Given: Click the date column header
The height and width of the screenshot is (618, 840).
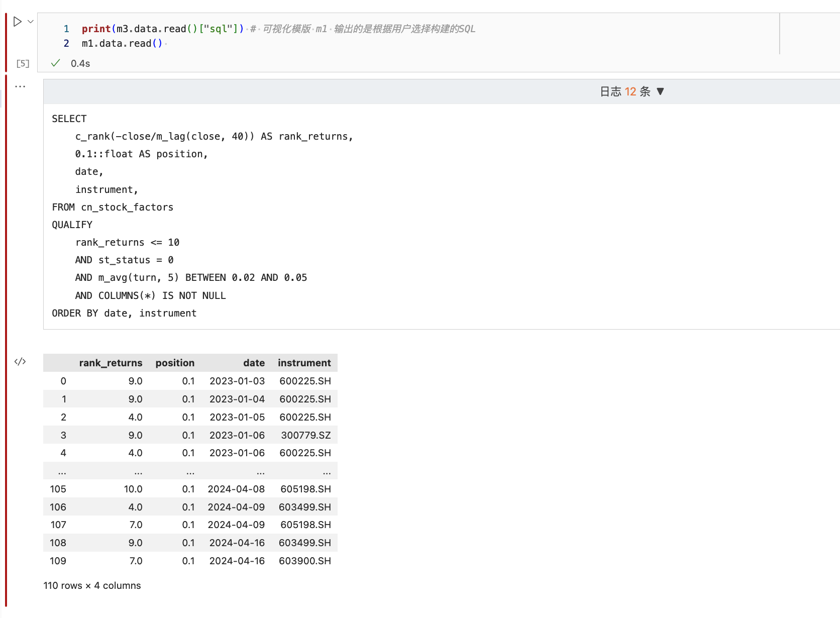Looking at the screenshot, I should (x=254, y=363).
